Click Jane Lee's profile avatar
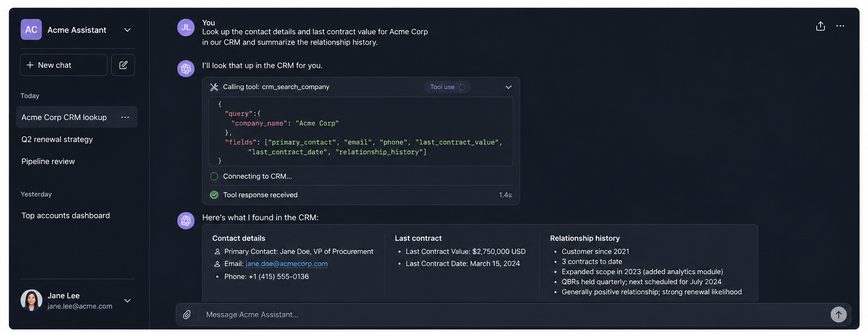 [32, 300]
